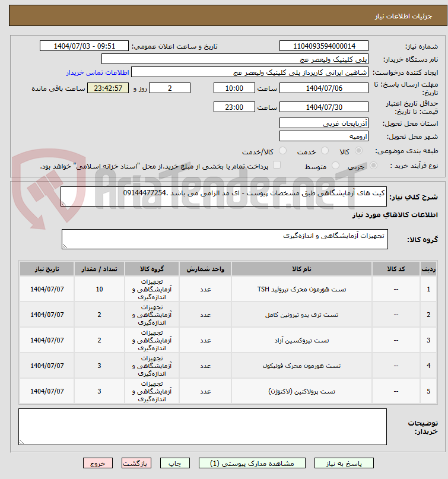Open مشاهده مدارک پیوستی (1) attachments

click(252, 464)
